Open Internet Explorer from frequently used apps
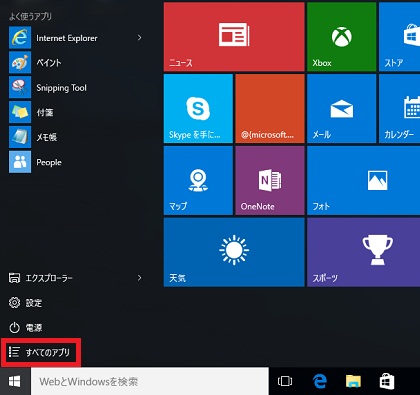The image size is (420, 395). pos(75,38)
